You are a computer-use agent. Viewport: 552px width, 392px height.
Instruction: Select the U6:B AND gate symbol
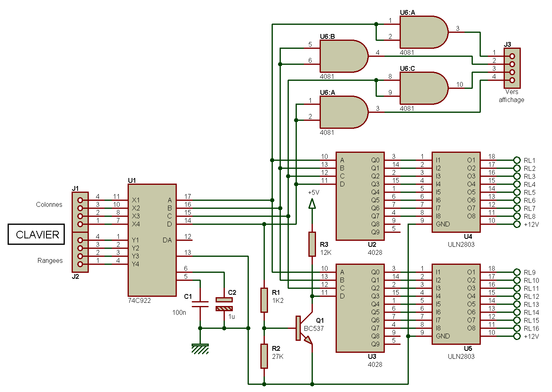344,56
